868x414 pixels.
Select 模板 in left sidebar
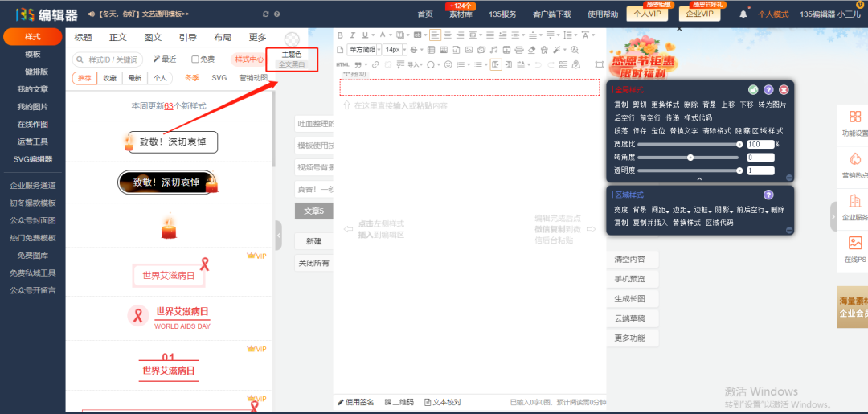tap(33, 54)
